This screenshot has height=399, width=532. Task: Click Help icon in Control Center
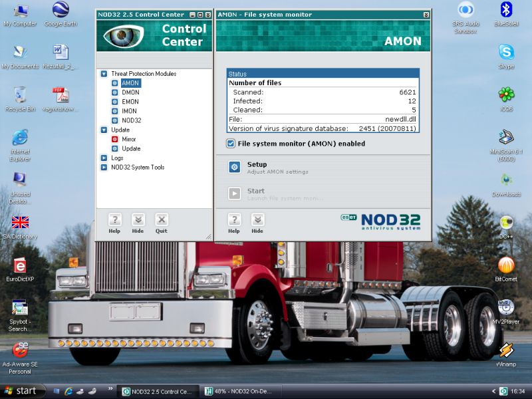(114, 220)
